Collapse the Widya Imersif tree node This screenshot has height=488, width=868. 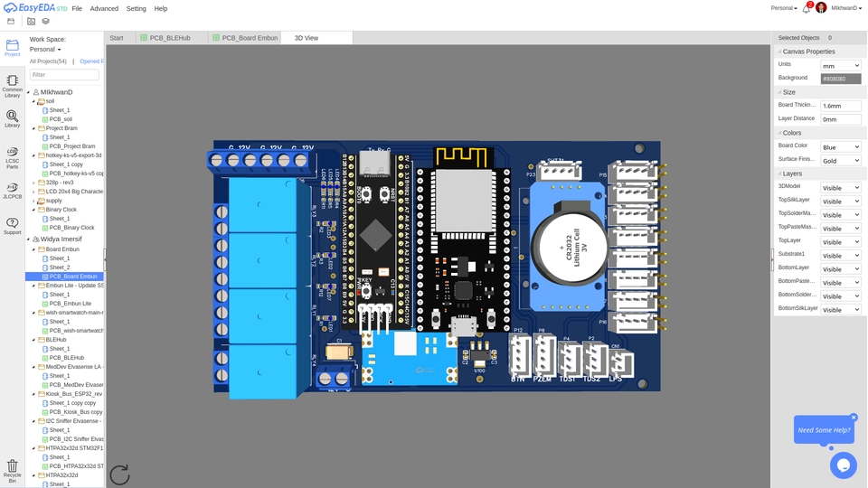pos(29,239)
